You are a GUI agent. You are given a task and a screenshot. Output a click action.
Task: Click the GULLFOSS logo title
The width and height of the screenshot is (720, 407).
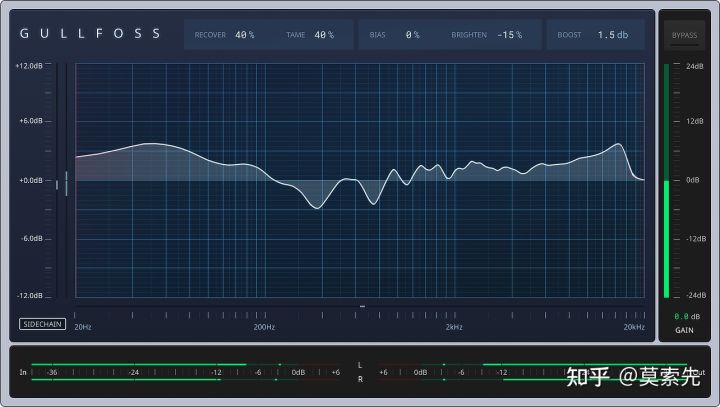point(90,34)
